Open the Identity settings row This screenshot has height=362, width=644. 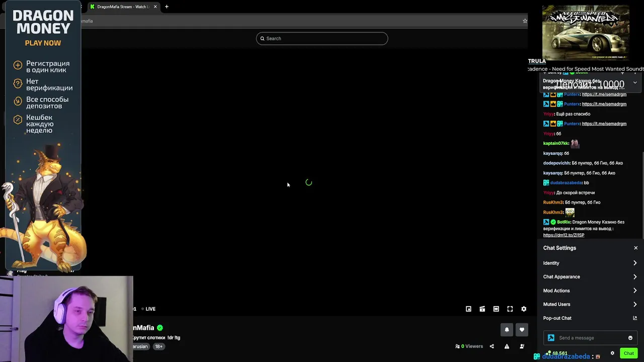tap(590, 263)
